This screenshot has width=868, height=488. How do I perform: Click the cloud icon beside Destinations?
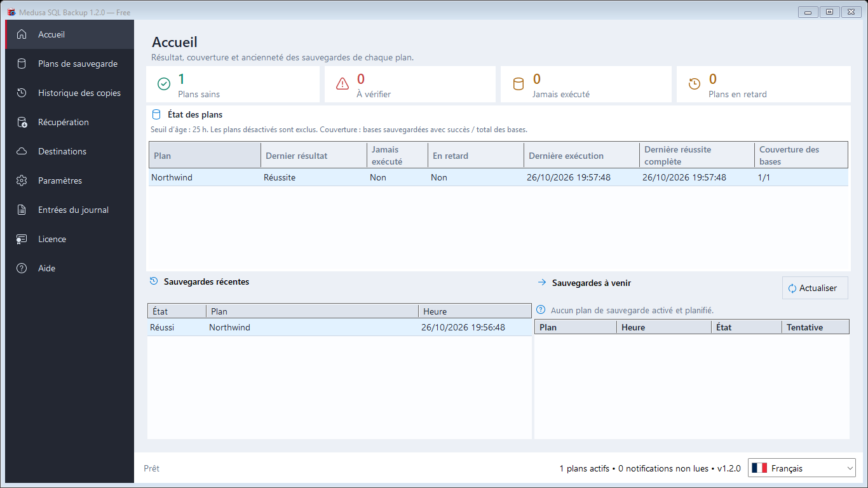pyautogui.click(x=22, y=151)
